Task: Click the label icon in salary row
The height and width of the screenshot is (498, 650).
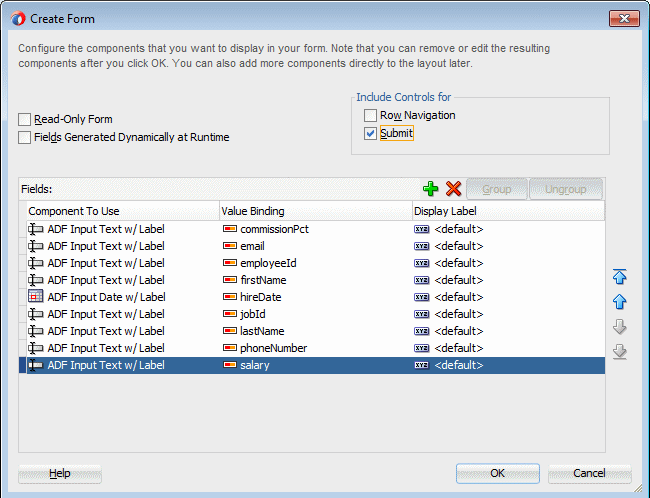Action: click(x=422, y=365)
